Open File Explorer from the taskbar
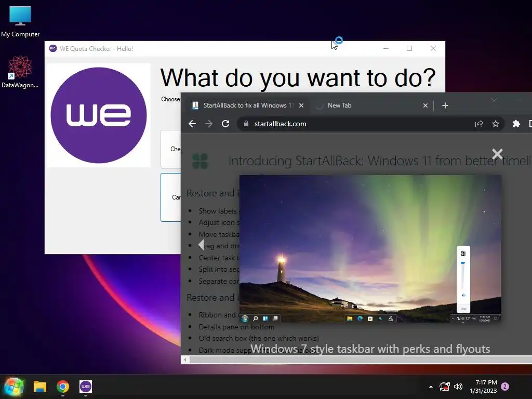The width and height of the screenshot is (532, 399). (39, 387)
